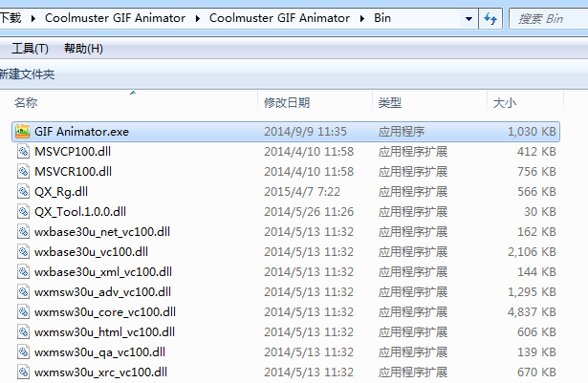The image size is (588, 383).
Task: Focus the 搜索 Bin search box
Action: tap(549, 19)
